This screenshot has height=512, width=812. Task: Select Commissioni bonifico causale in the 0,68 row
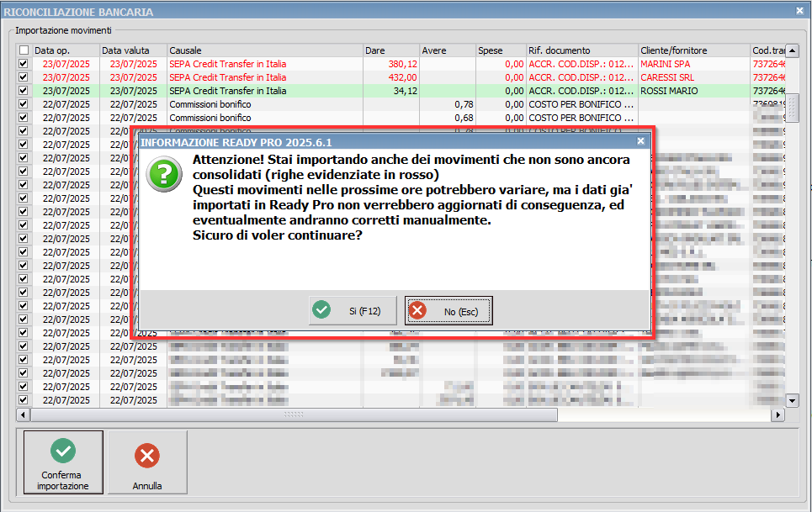tap(210, 118)
